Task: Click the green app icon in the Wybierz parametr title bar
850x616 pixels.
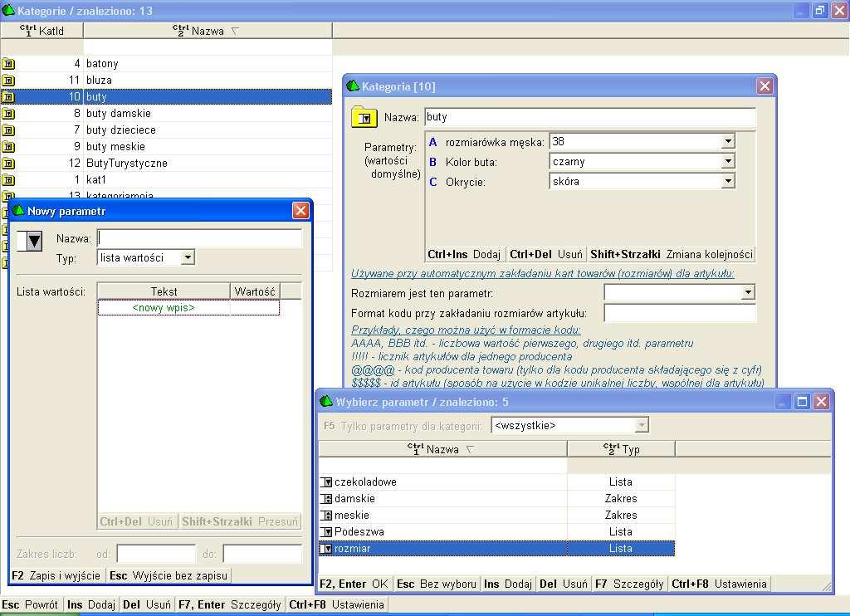Action: 326,401
